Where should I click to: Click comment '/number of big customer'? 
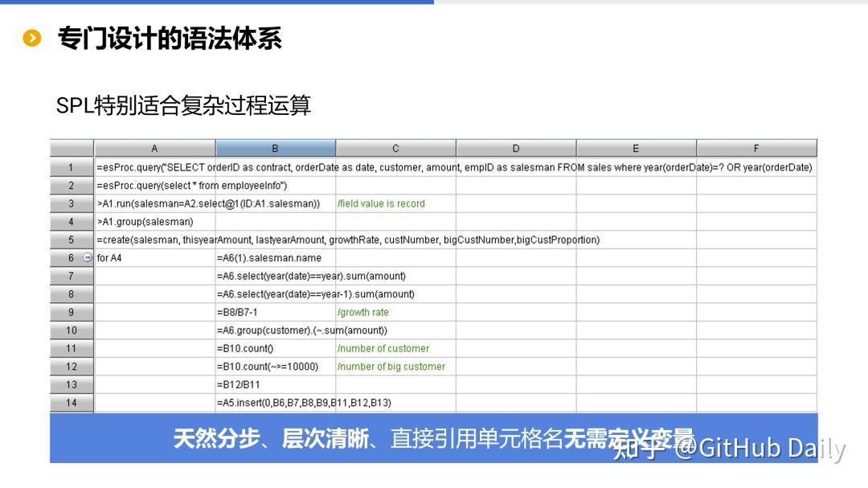(391, 367)
